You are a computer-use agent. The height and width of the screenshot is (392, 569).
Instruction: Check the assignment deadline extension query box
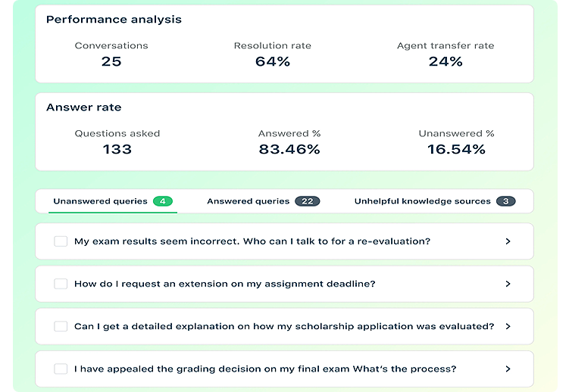[61, 284]
